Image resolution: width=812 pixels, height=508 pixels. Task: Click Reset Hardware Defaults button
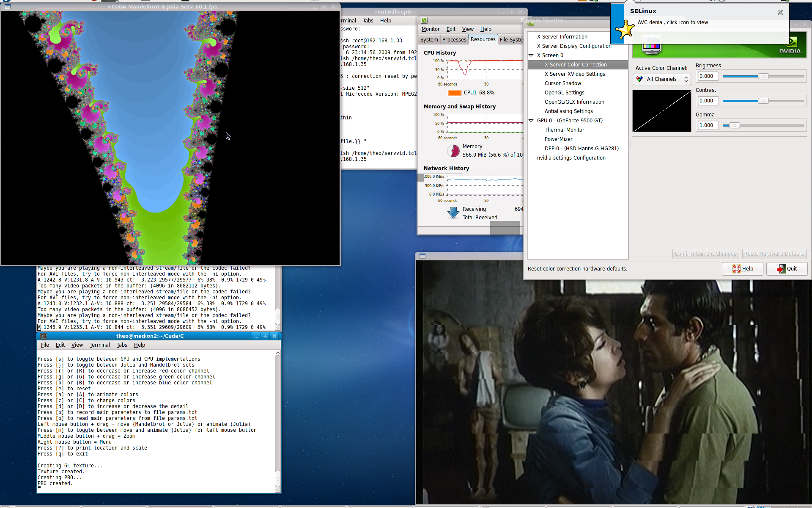pos(774,254)
